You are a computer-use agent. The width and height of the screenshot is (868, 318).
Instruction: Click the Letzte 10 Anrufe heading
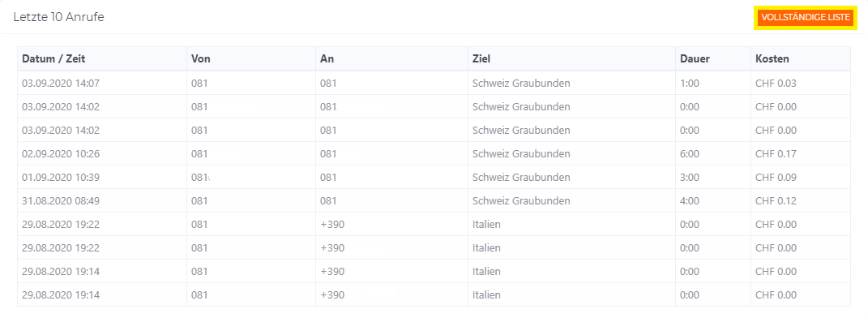pyautogui.click(x=58, y=17)
